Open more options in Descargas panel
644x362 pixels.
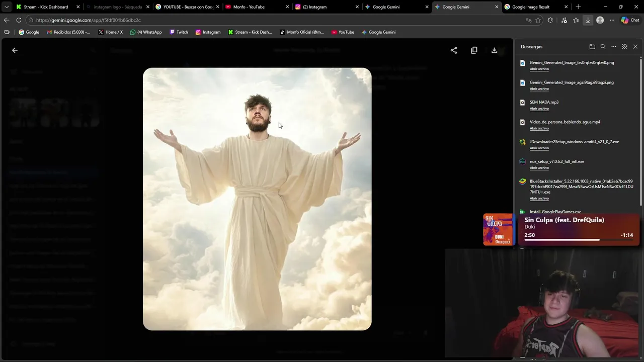pyautogui.click(x=614, y=47)
